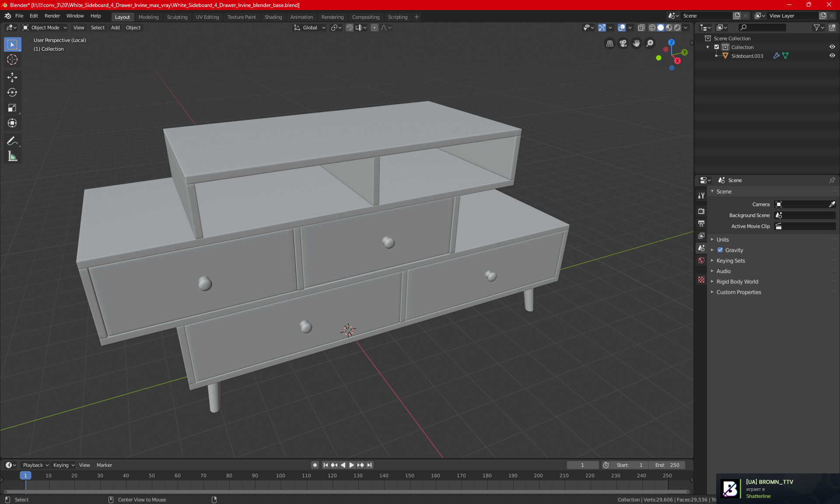Screen dimensions: 840x504
Task: Click the Z axis on navigation gizmo
Action: (x=671, y=42)
